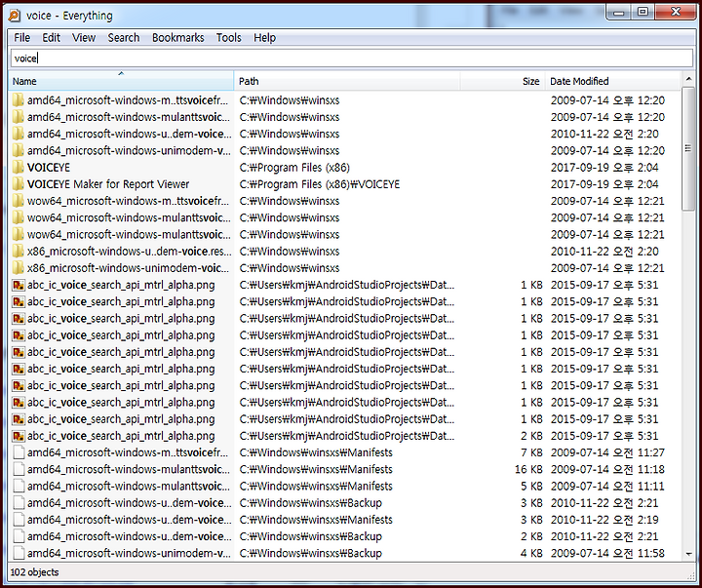
Task: Click folder icon of amd64 mulanttsvoic row in winsxs
Action: (x=19, y=117)
